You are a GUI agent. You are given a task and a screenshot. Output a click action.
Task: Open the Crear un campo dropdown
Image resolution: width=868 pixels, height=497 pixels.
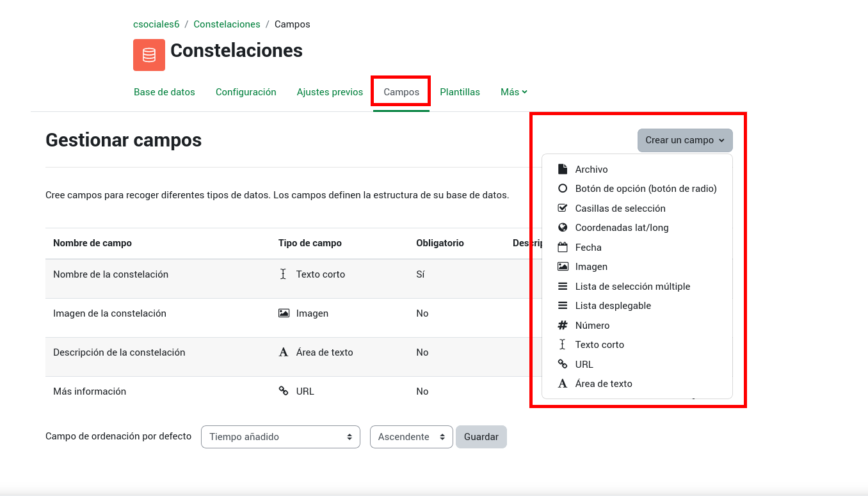[x=685, y=140]
